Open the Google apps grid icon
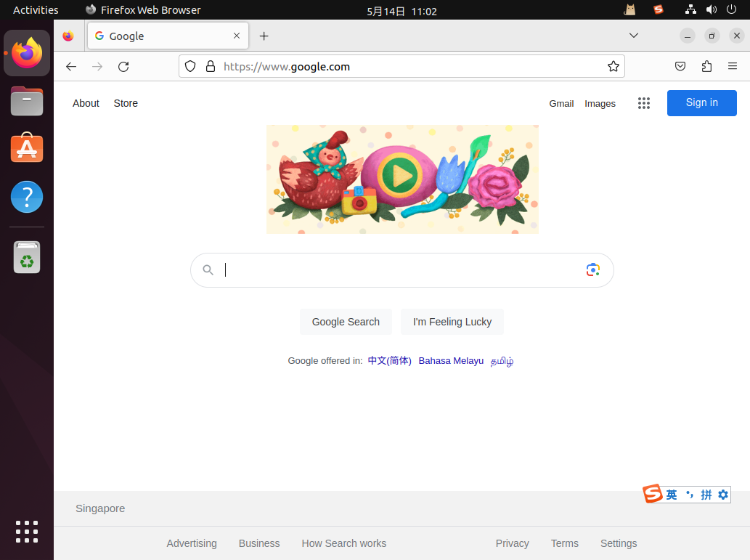The width and height of the screenshot is (750, 560). [644, 103]
